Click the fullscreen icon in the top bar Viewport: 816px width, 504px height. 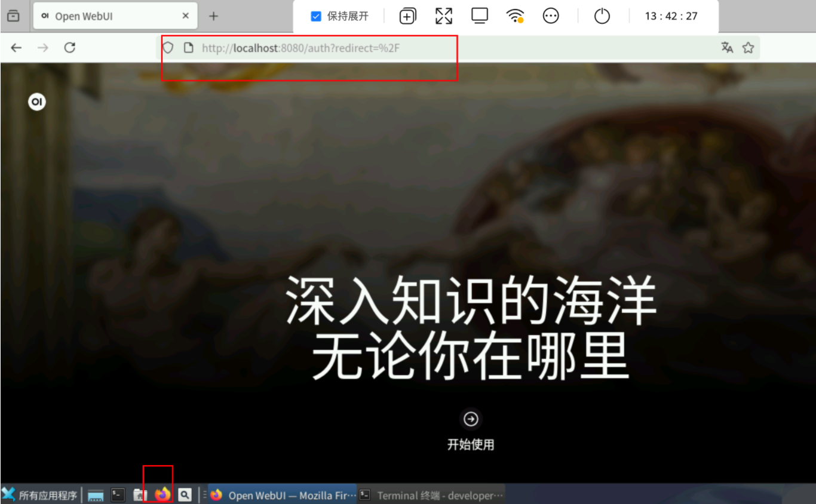(x=443, y=16)
